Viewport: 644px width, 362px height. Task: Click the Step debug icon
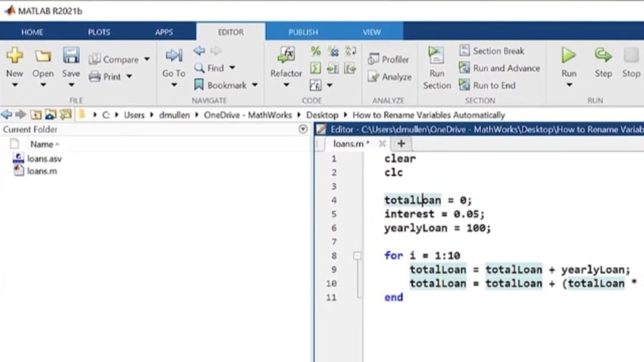tap(603, 55)
